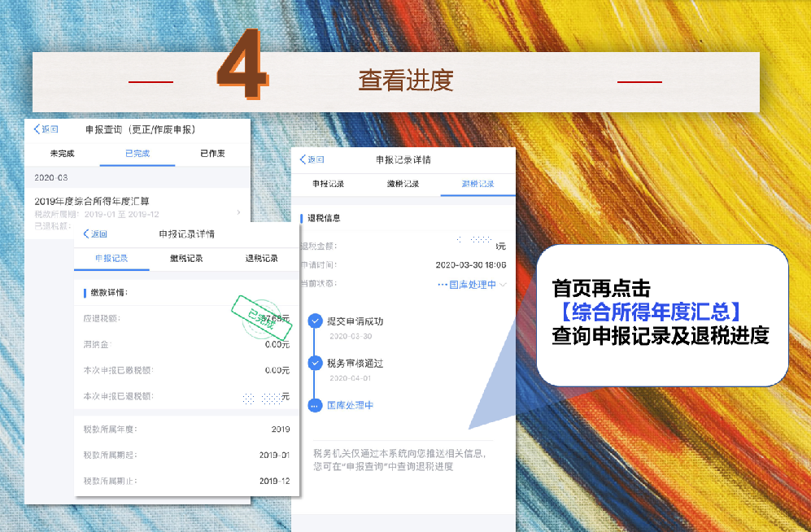Click the green 已完成 stamp

(262, 317)
